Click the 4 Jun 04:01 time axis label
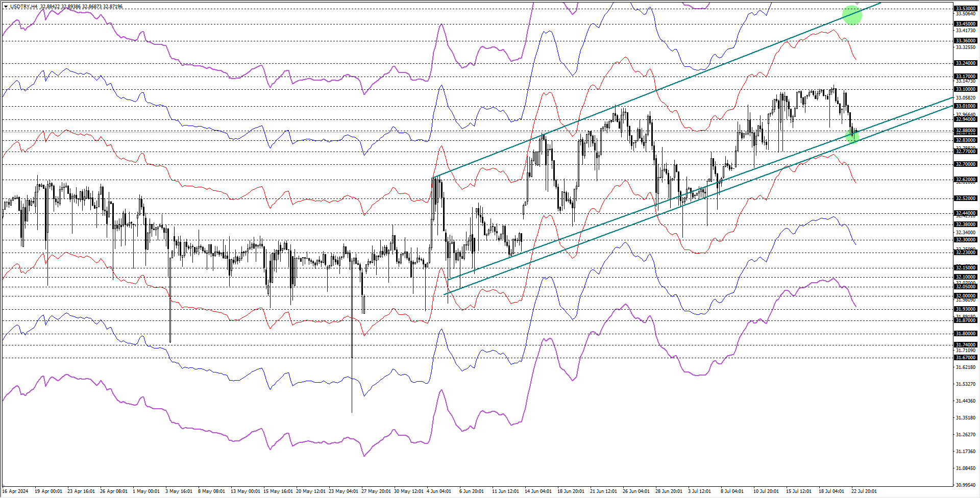 coord(439,491)
